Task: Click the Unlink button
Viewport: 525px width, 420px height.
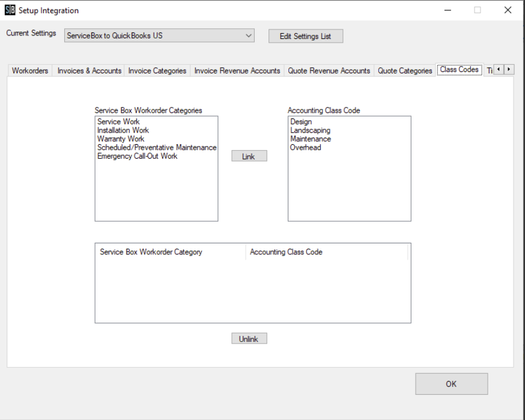Action: click(x=249, y=339)
